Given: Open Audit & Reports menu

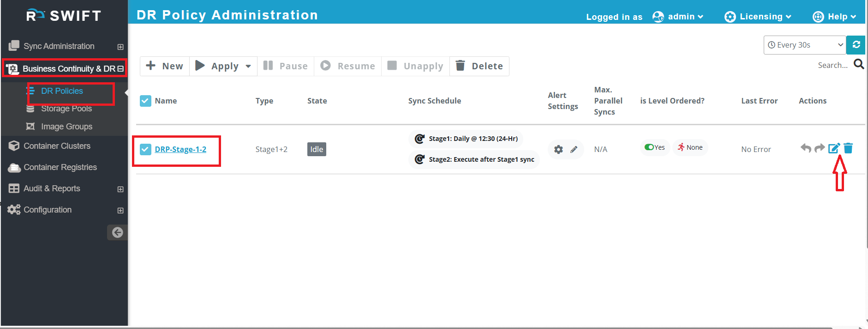Looking at the screenshot, I should [x=52, y=189].
